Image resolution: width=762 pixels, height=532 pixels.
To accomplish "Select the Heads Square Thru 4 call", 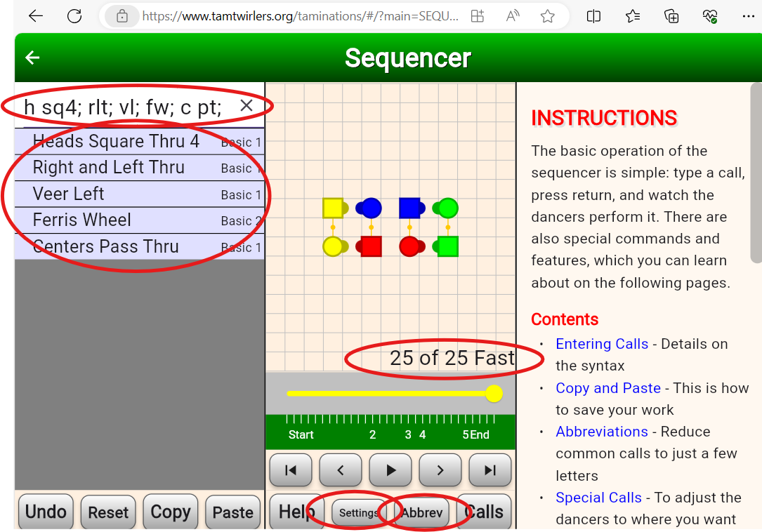I will (x=140, y=141).
